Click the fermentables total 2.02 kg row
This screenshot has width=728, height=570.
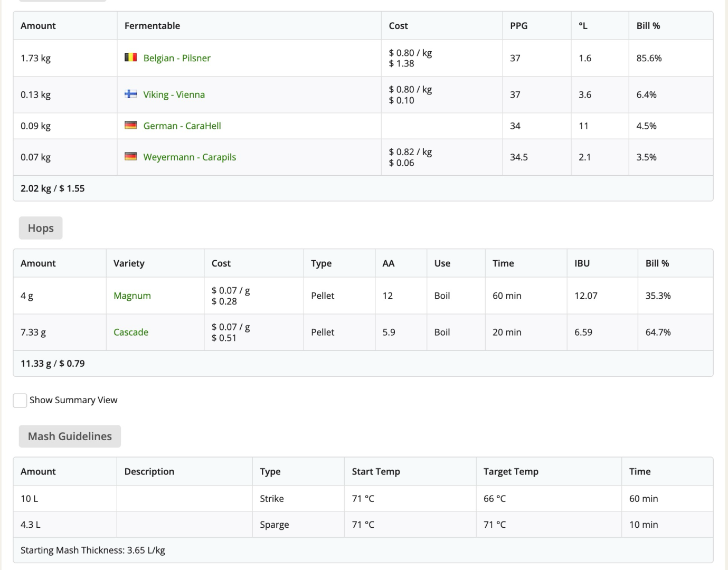point(53,188)
